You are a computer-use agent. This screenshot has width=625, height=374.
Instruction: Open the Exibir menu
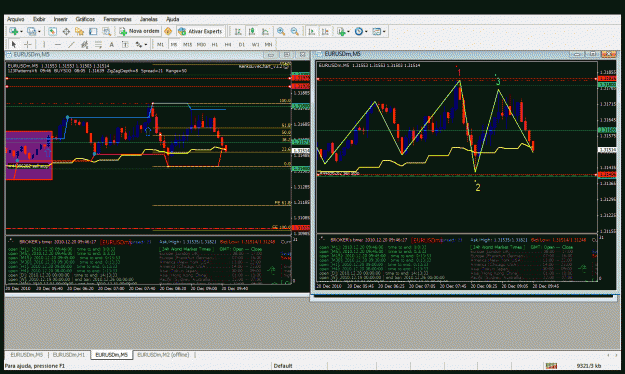pyautogui.click(x=39, y=19)
